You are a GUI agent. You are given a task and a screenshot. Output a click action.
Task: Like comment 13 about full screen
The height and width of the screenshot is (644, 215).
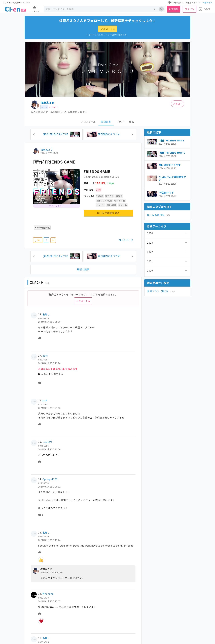(x=40, y=552)
